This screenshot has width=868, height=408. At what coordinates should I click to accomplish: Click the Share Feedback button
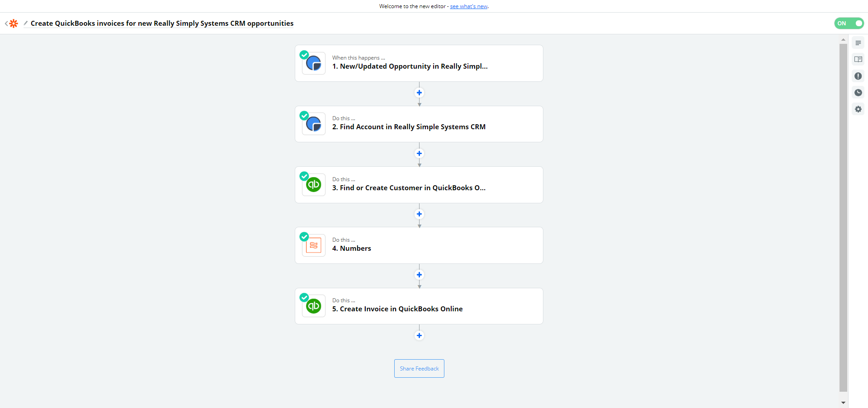(x=419, y=368)
